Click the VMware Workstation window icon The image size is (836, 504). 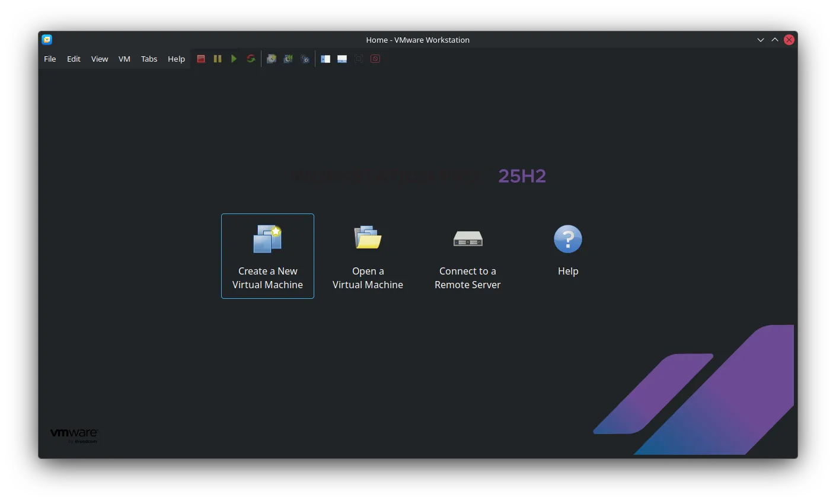pos(46,39)
